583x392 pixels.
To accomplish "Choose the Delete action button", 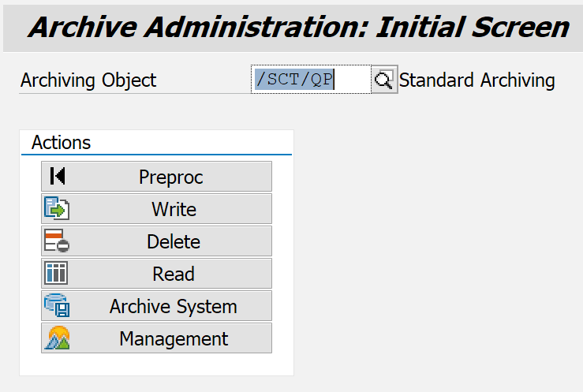I will tap(174, 241).
